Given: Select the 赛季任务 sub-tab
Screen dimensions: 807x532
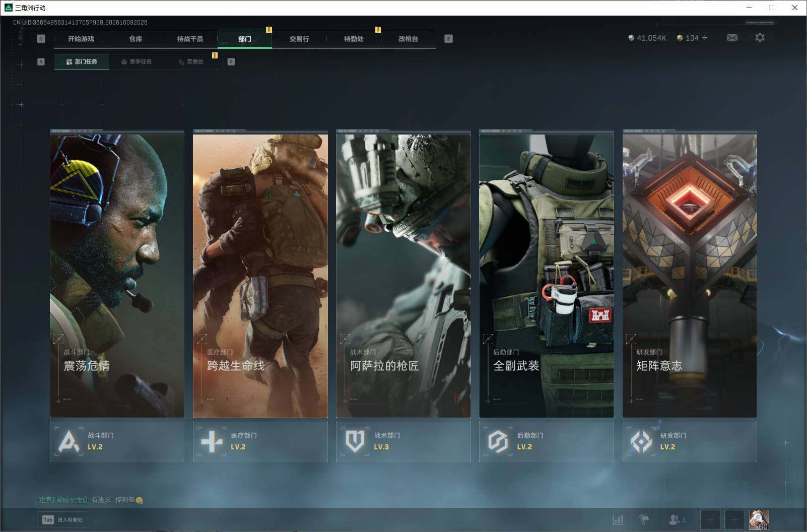Looking at the screenshot, I should [137, 61].
